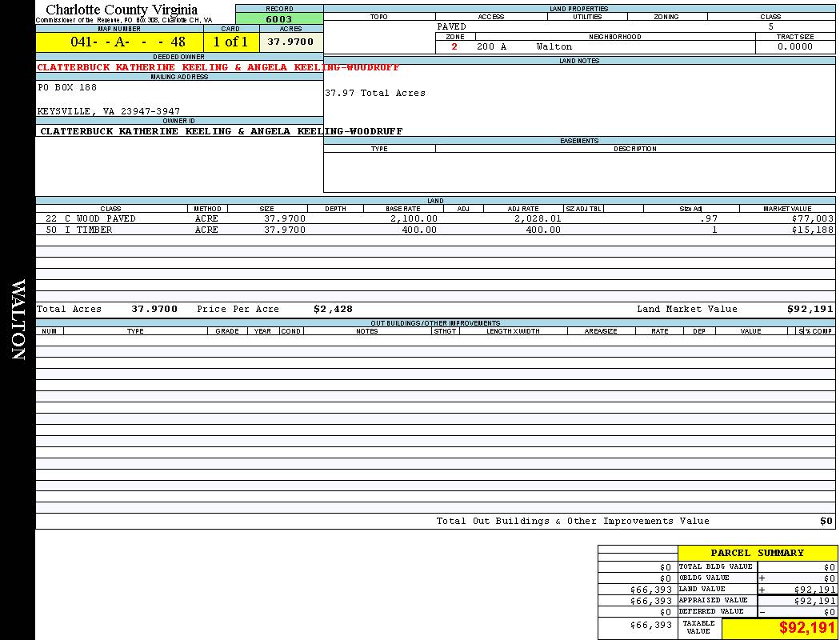Select the yellow map number field
840x640 pixels.
point(119,42)
